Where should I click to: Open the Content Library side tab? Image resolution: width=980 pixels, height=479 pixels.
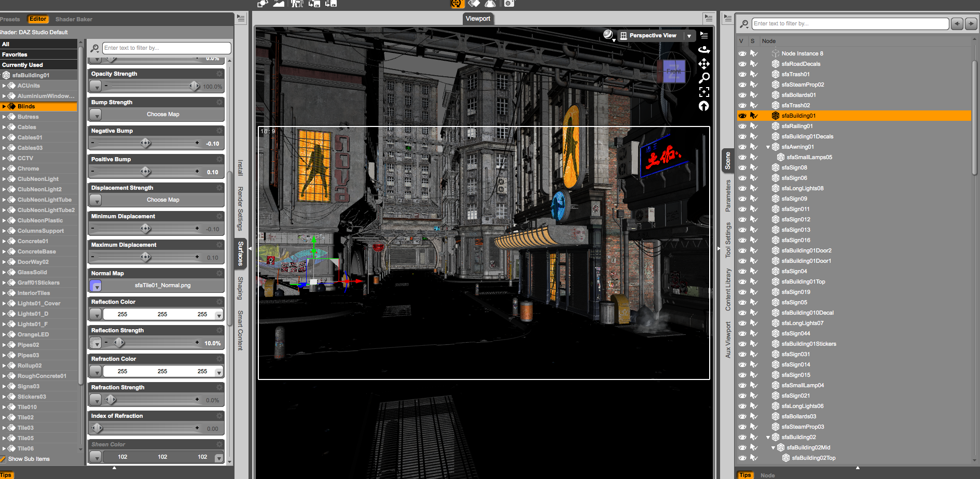[x=728, y=289]
